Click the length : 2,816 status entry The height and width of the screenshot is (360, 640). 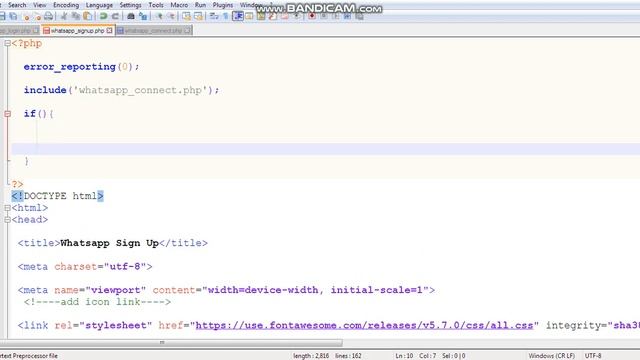click(311, 356)
